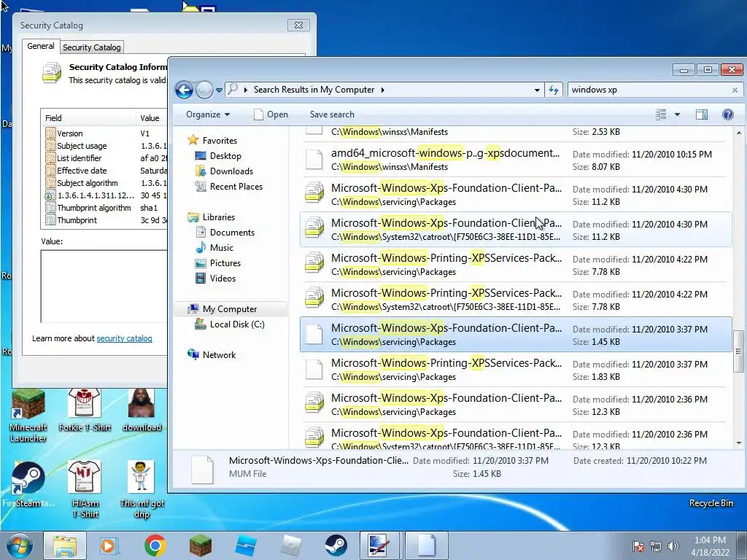Image resolution: width=747 pixels, height=560 pixels.
Task: Select Network in navigation pane
Action: coord(212,354)
